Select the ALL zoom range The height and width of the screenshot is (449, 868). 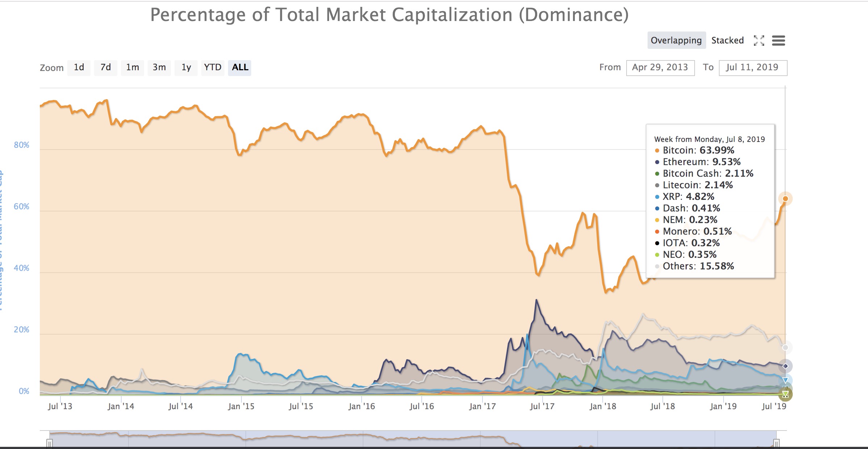click(240, 67)
